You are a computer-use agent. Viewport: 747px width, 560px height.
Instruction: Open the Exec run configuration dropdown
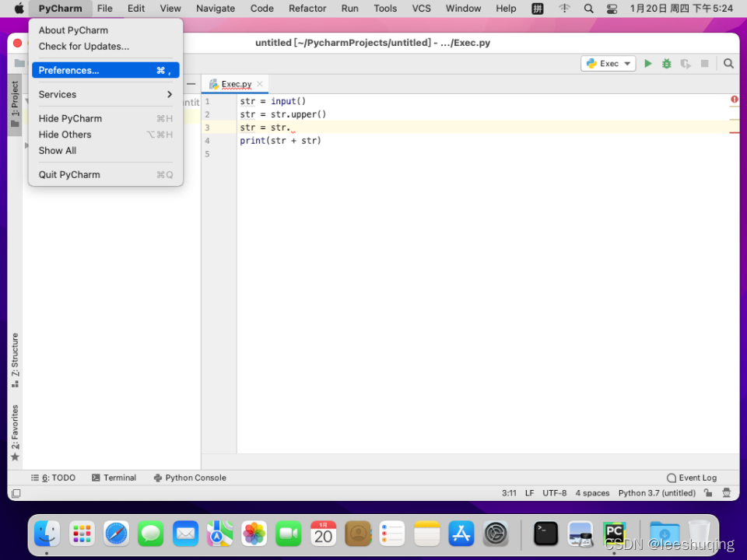pos(608,63)
